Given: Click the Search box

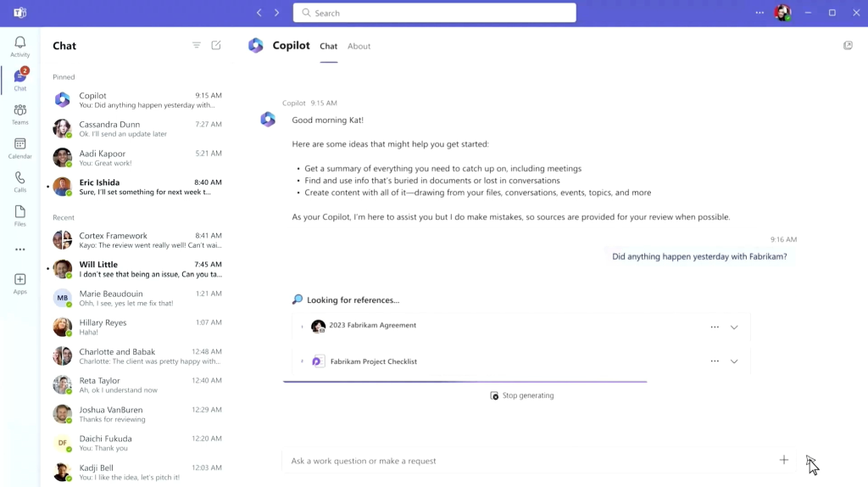Looking at the screenshot, I should 435,13.
